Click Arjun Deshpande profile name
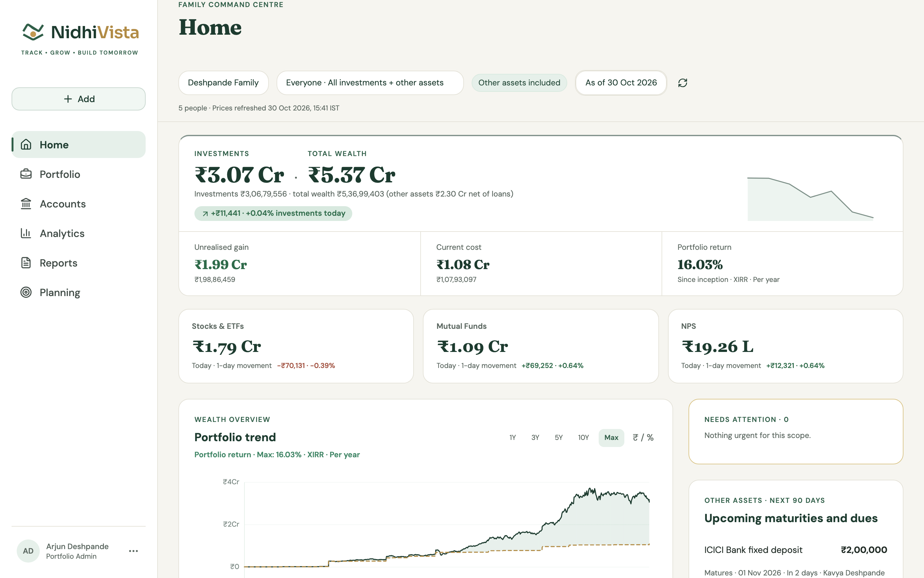Image resolution: width=924 pixels, height=578 pixels. pos(78,546)
